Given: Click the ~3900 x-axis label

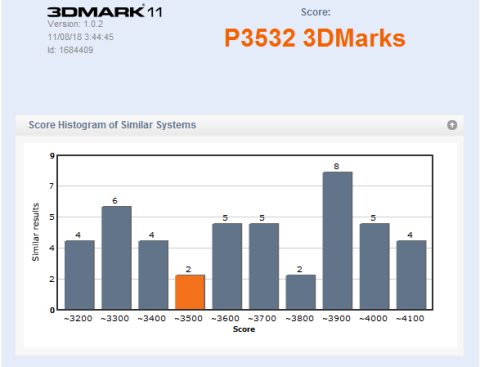Looking at the screenshot, I should coord(336,319).
